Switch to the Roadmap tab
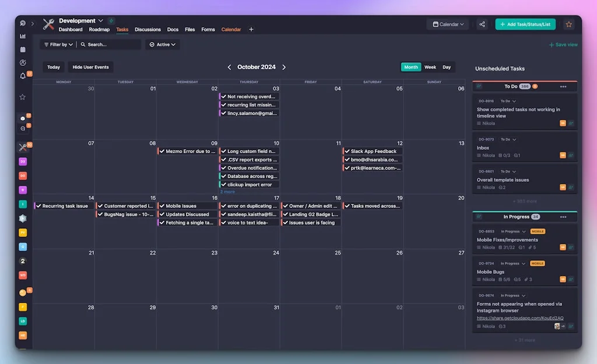Image resolution: width=597 pixels, height=364 pixels. pyautogui.click(x=99, y=29)
